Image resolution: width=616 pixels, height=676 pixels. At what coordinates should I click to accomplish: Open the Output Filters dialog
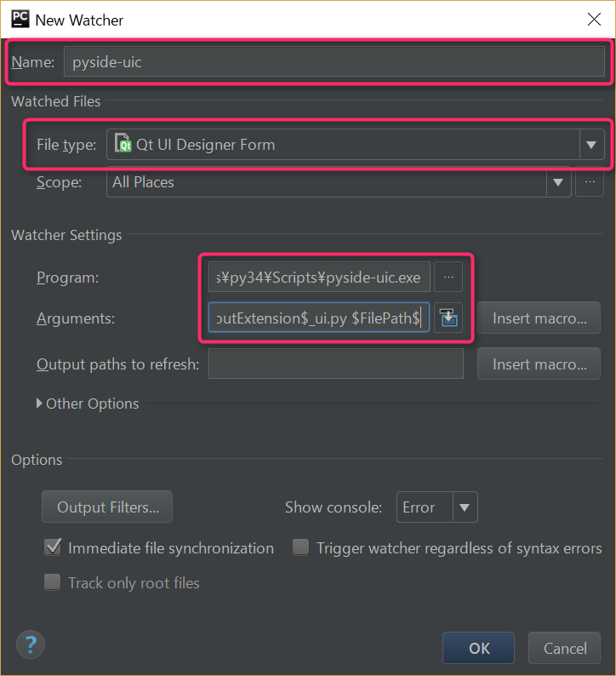tap(107, 507)
